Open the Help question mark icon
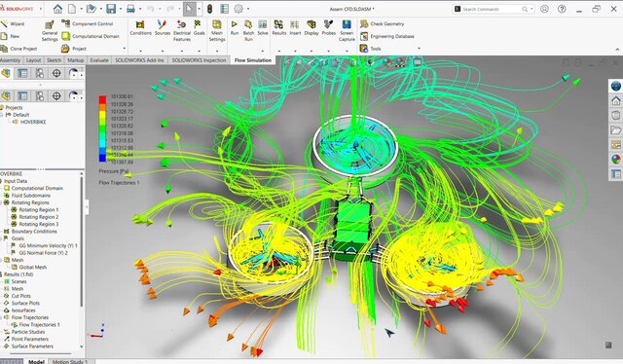623x364 pixels. [x=562, y=9]
